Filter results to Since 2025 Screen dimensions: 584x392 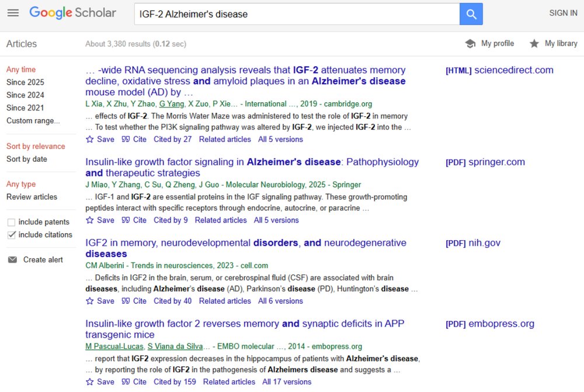(x=25, y=82)
